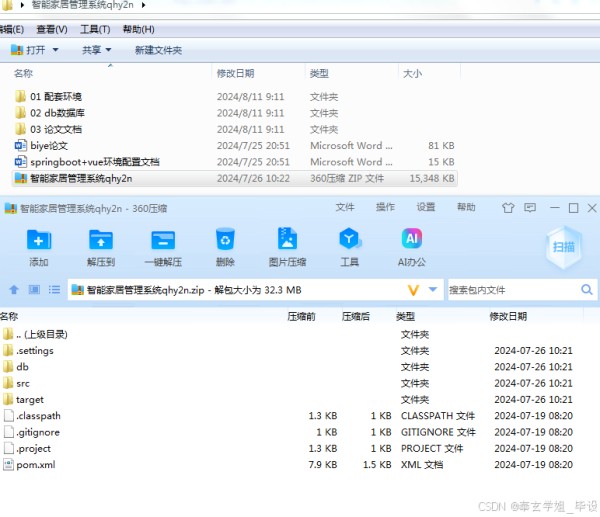Click the 扫描 scan hexagon button
The width and height of the screenshot is (600, 517).
coord(564,247)
